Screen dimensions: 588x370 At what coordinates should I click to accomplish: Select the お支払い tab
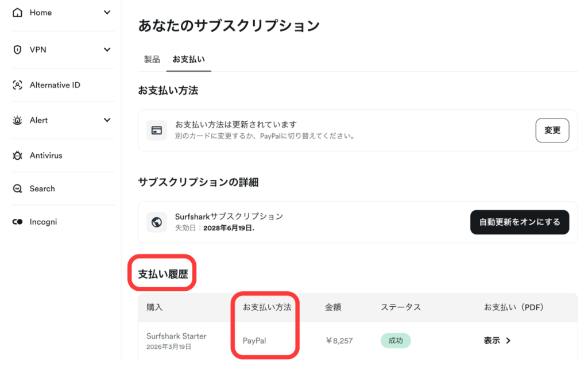click(x=188, y=59)
